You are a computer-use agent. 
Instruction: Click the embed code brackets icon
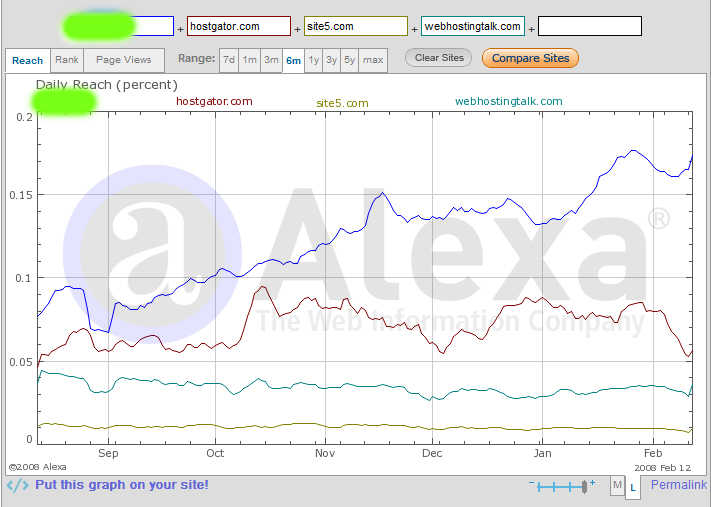tap(18, 485)
